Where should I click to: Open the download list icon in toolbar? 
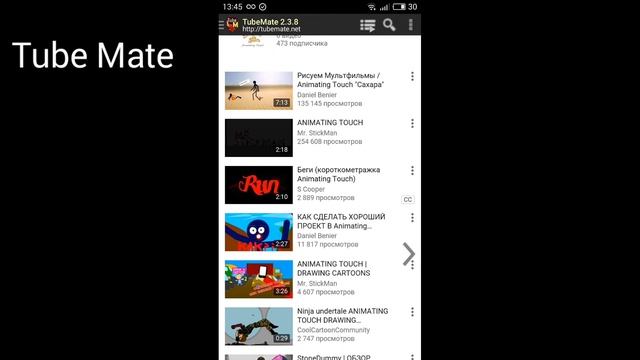pyautogui.click(x=368, y=25)
